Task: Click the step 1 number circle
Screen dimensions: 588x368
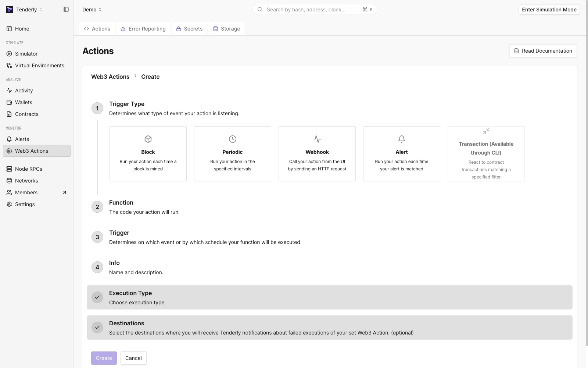Action: point(97,108)
